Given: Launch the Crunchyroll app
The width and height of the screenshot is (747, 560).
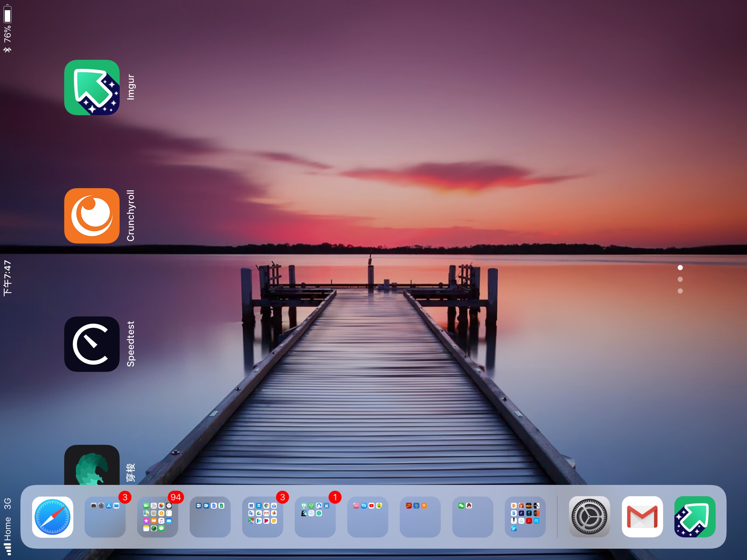Looking at the screenshot, I should (x=92, y=216).
